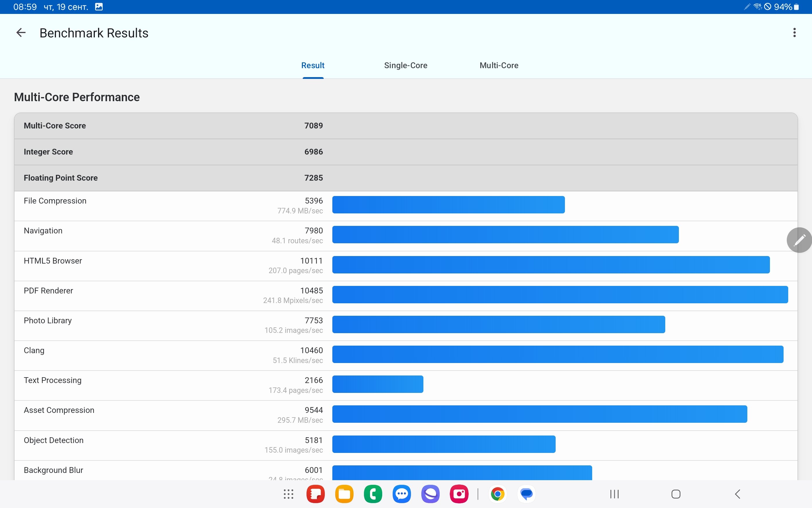812x508 pixels.
Task: Launch the red notes app in dock
Action: tap(316, 494)
